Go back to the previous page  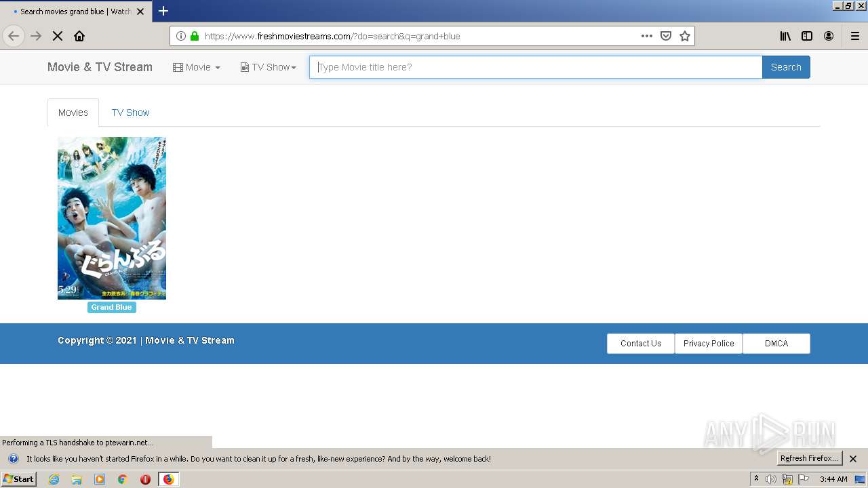point(14,36)
